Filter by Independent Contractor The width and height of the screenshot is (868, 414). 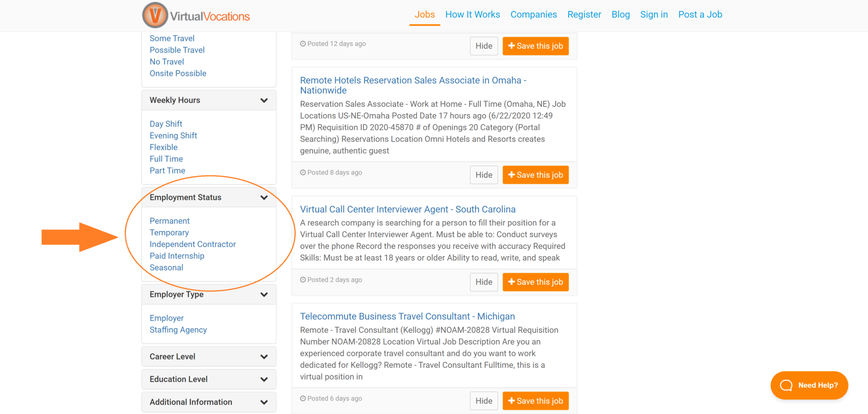coord(192,244)
